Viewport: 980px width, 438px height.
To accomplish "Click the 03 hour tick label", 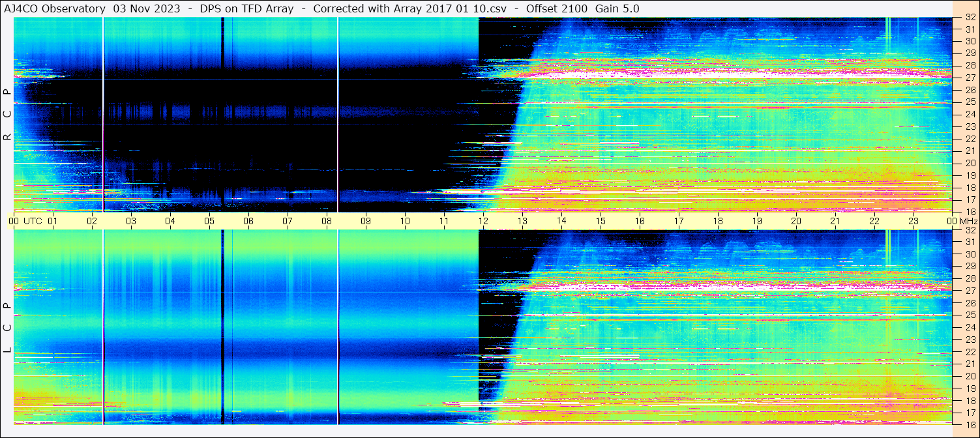I will [x=131, y=221].
